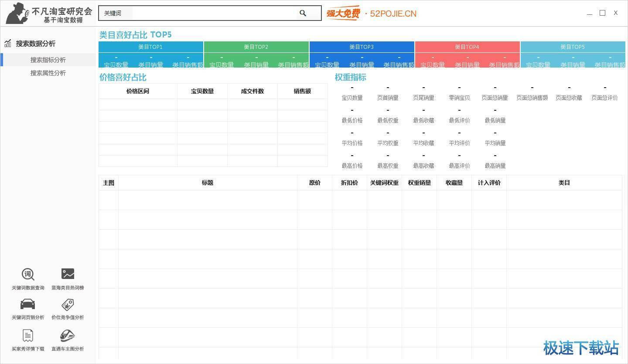Image resolution: width=628 pixels, height=364 pixels.
Task: Click the 最高价格 metric label
Action: point(352,166)
